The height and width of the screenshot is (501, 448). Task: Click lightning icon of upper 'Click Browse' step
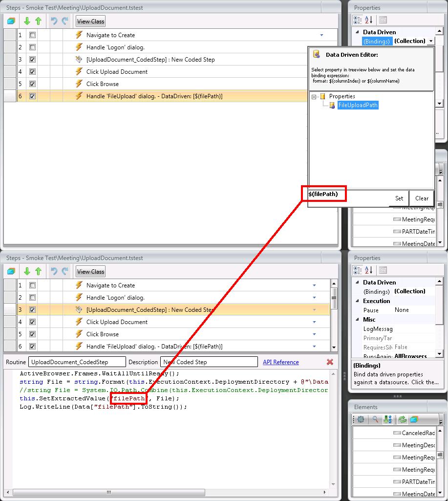tap(79, 84)
